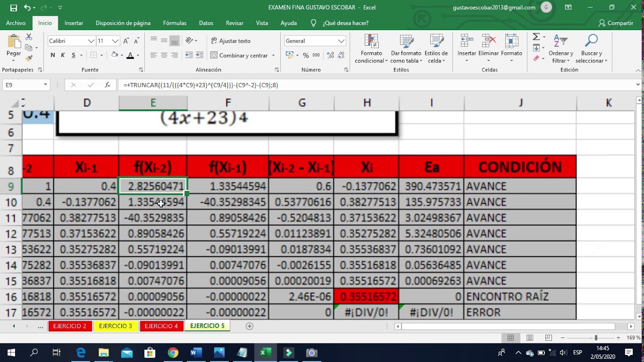Apply font color with underlined A
Viewport: 644px width, 362px height.
(x=130, y=55)
